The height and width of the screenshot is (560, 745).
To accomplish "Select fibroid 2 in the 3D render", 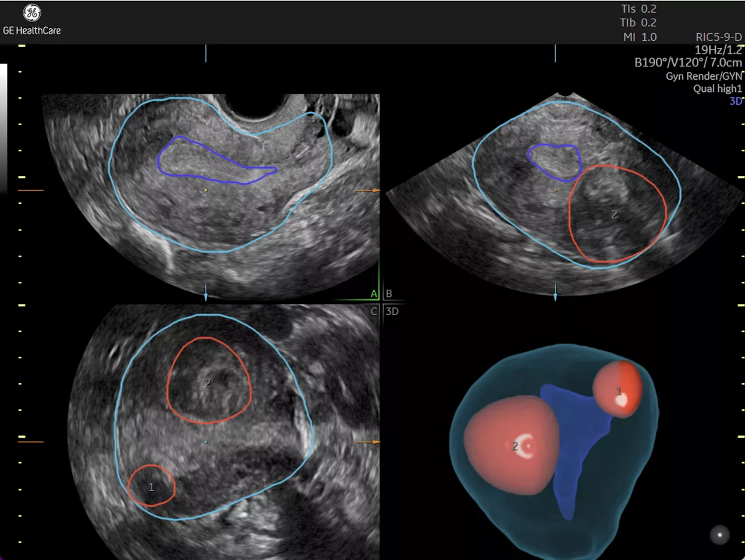I will click(511, 445).
